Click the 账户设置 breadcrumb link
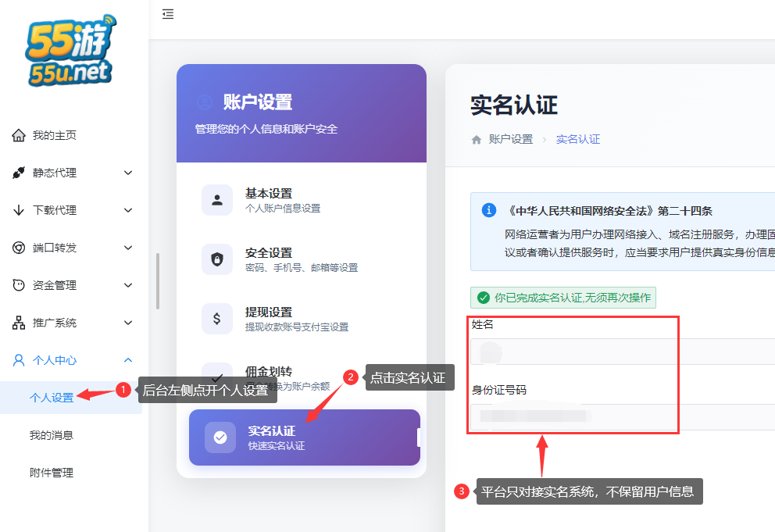This screenshot has height=532, width=775. (x=512, y=138)
